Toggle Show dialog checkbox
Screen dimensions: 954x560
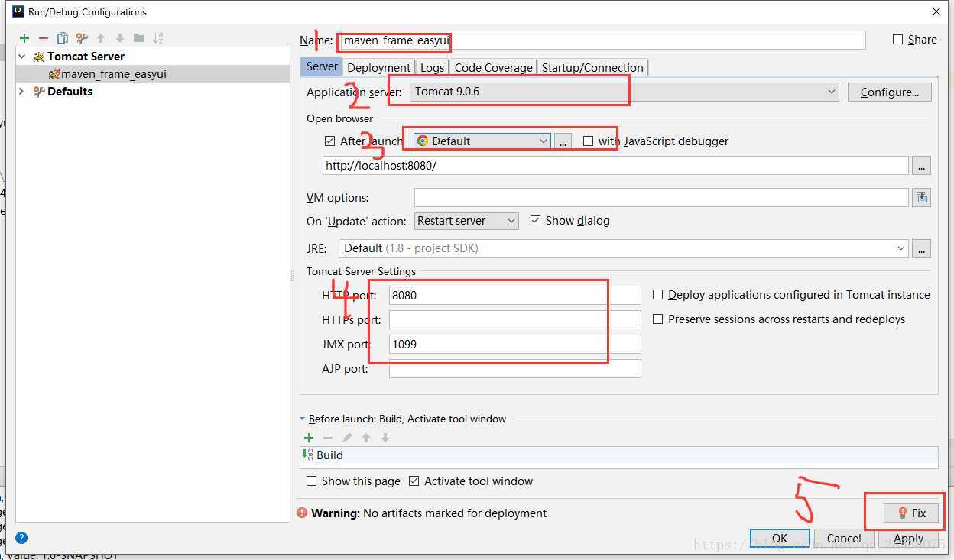tap(535, 221)
